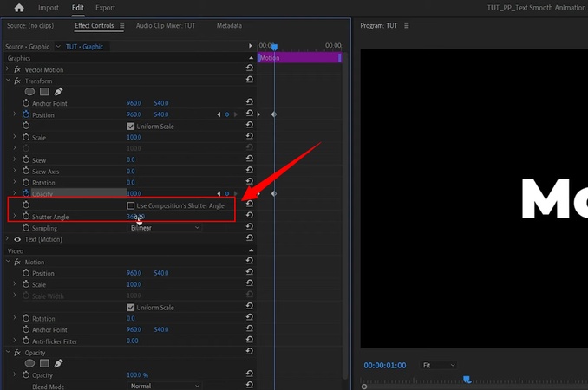This screenshot has width=588, height=390.
Task: Open the Sampling Bilinear dropdown
Action: [165, 228]
